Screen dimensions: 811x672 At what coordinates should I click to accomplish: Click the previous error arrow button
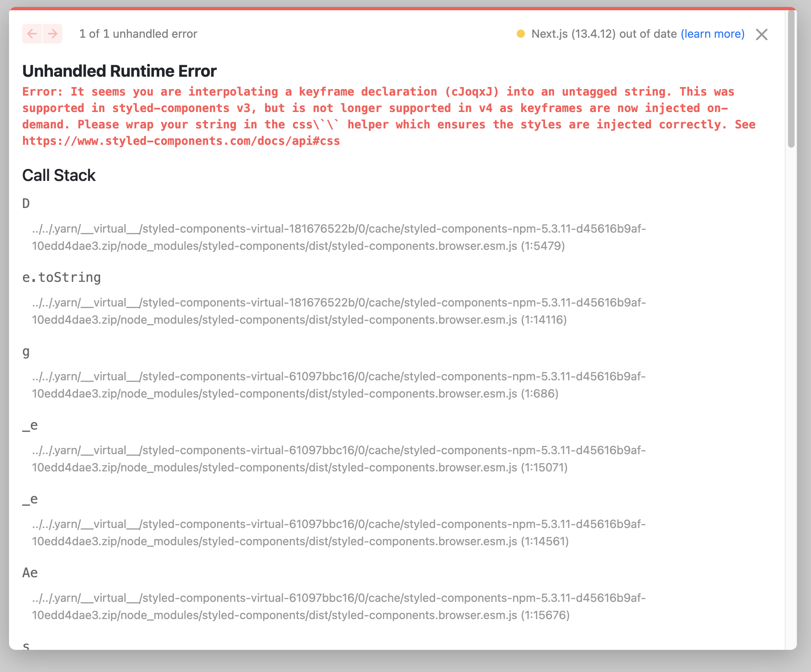[x=32, y=34]
